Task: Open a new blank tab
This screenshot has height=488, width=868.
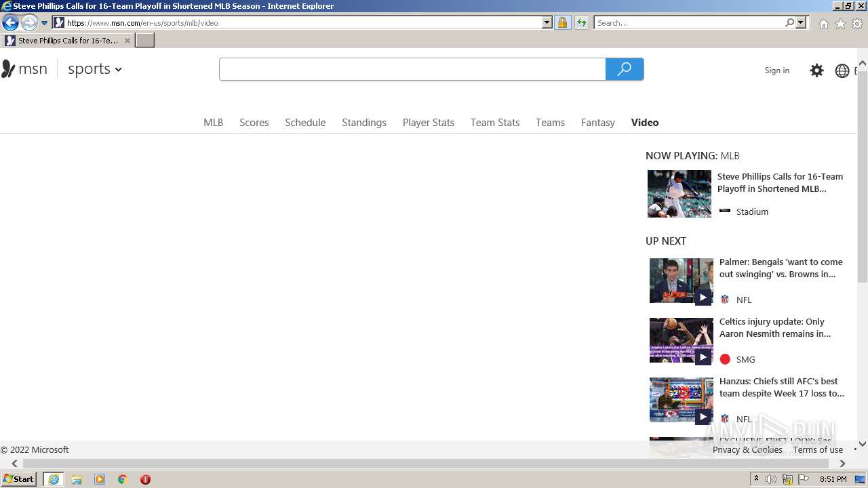Action: pyautogui.click(x=145, y=41)
